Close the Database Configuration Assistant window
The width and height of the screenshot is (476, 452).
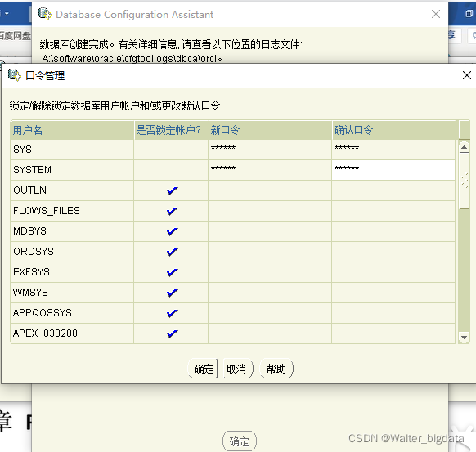[436, 14]
